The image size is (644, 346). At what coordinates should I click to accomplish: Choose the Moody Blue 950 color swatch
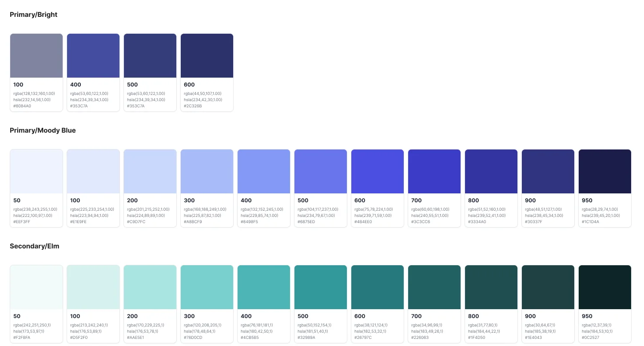[x=605, y=171]
